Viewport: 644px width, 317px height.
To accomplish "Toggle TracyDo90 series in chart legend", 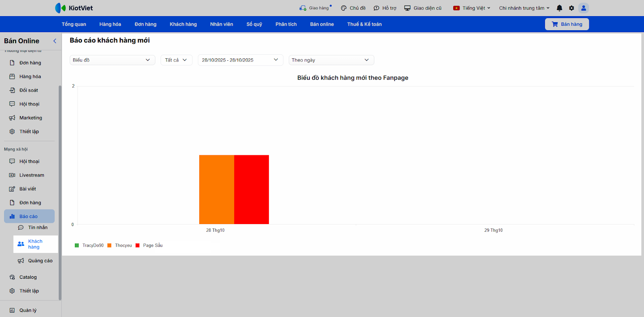I will coord(89,245).
